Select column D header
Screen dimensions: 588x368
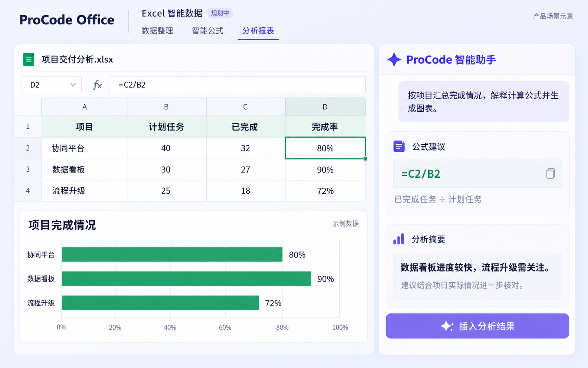(325, 107)
